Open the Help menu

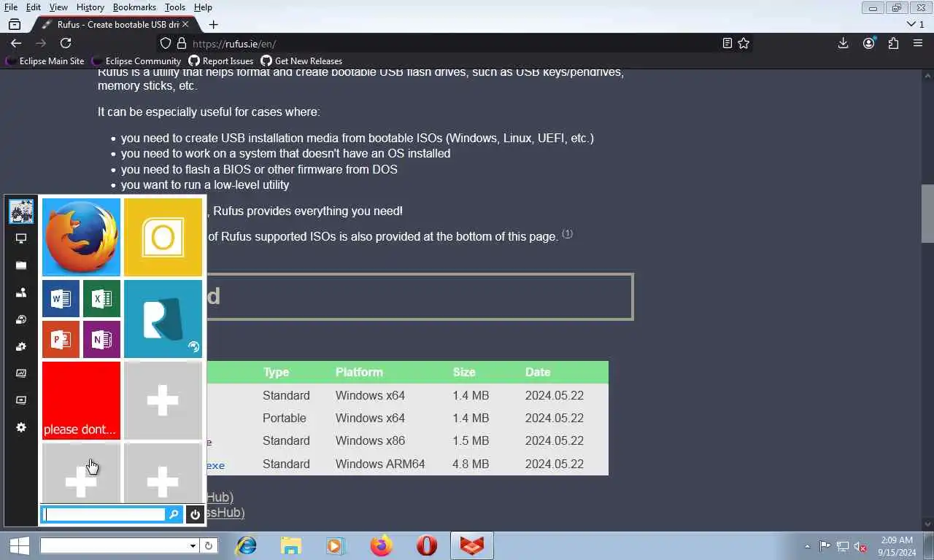pos(203,7)
